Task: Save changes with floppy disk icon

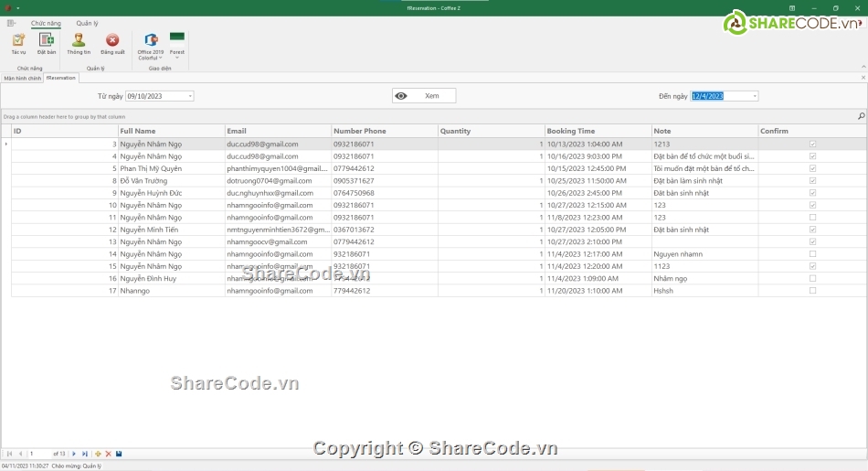Action: pyautogui.click(x=119, y=454)
